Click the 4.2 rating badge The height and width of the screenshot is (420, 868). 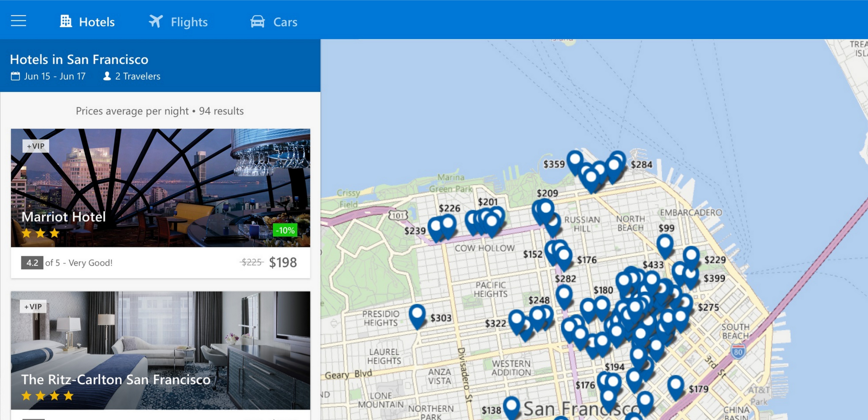32,263
